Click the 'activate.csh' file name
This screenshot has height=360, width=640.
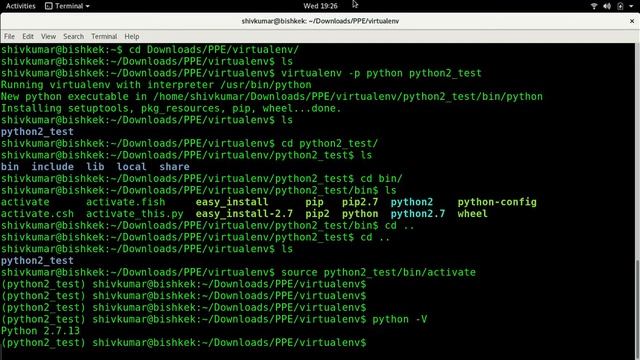coord(38,214)
